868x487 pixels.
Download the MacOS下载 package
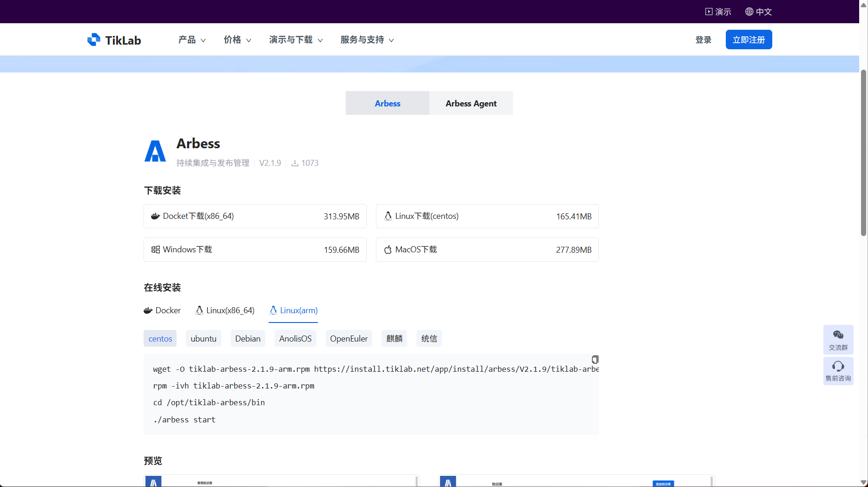(487, 250)
